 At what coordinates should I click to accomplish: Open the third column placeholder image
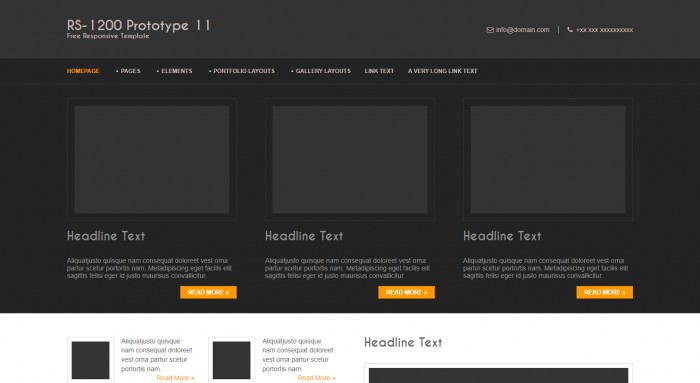click(x=548, y=159)
